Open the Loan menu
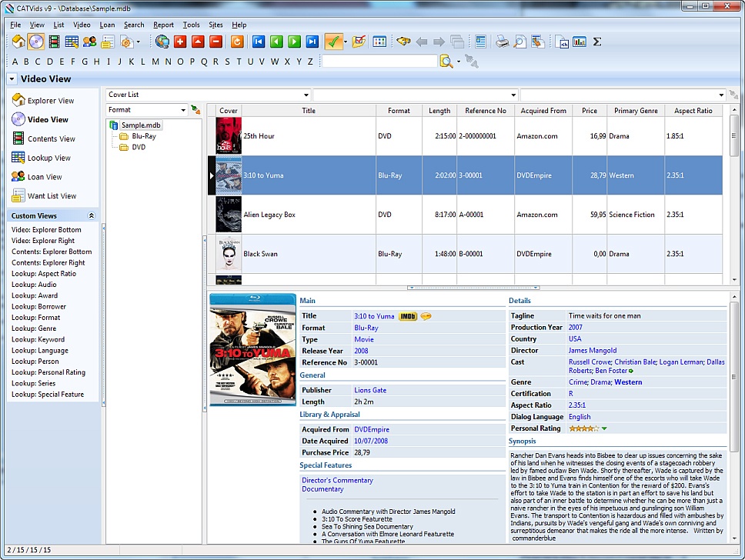The height and width of the screenshot is (560, 745). 107,25
